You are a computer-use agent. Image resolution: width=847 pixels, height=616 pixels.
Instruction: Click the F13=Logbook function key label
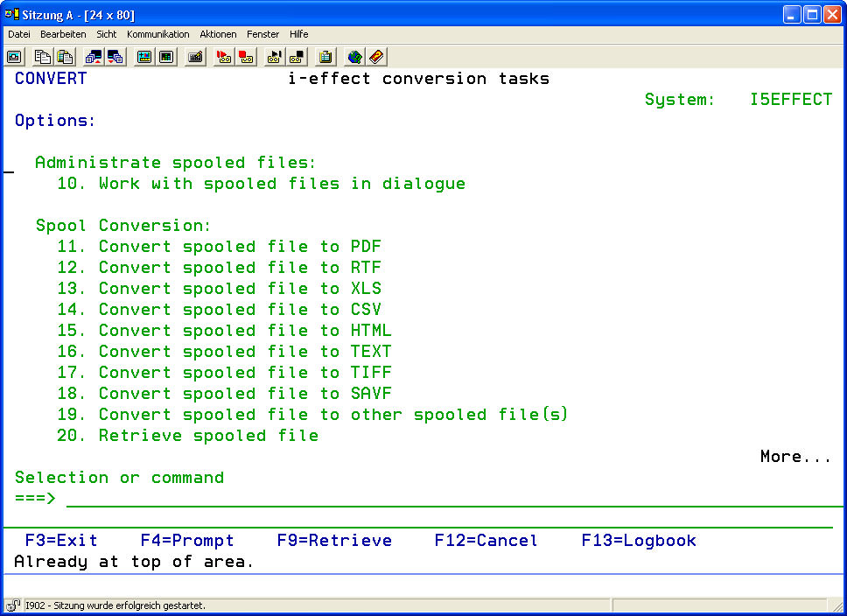coord(639,541)
